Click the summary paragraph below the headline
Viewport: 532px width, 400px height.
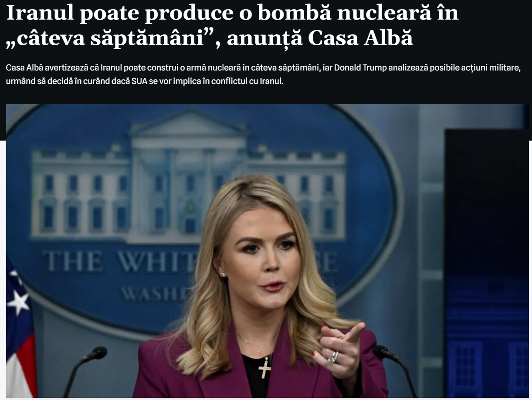click(264, 74)
